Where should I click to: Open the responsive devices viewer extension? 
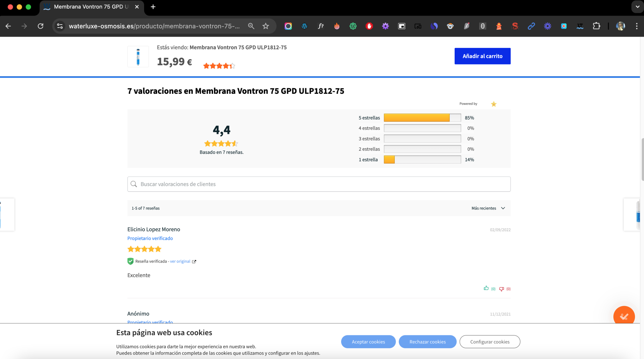(x=418, y=26)
